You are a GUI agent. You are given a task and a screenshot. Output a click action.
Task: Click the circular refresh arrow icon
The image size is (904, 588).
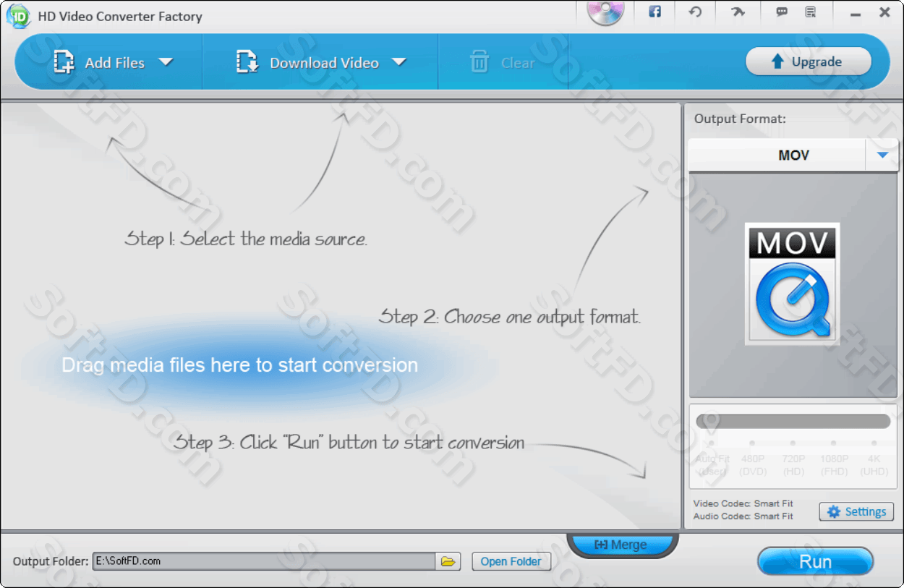[695, 12]
